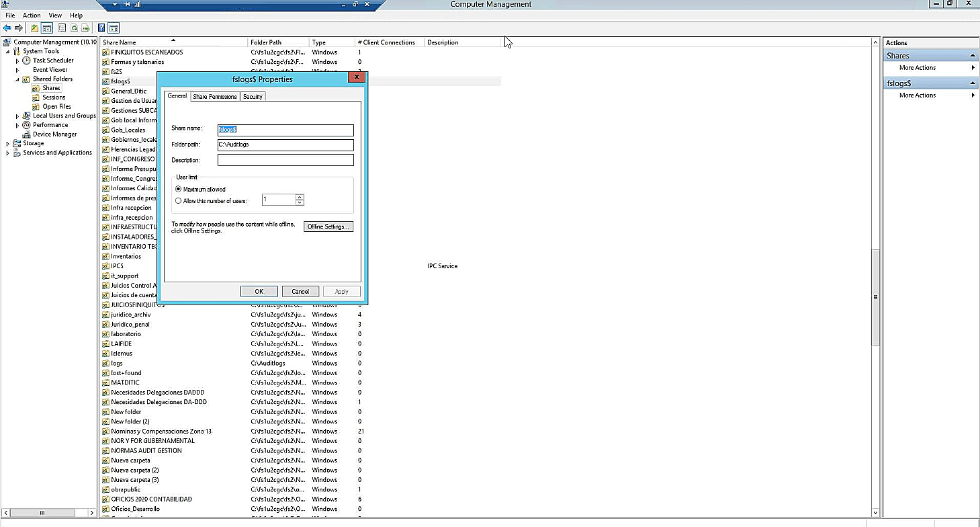Click OK in the fslogs$ Properties dialog
The width and height of the screenshot is (980, 527).
coord(259,291)
